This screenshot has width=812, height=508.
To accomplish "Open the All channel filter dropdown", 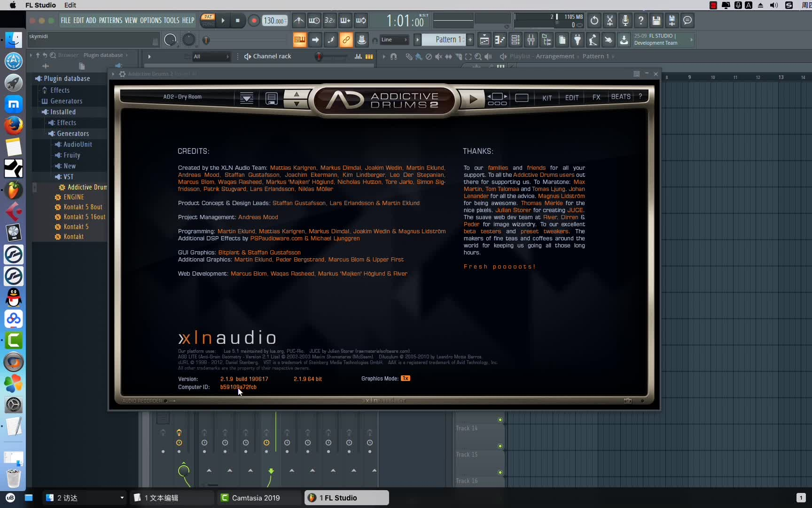I will pos(211,56).
